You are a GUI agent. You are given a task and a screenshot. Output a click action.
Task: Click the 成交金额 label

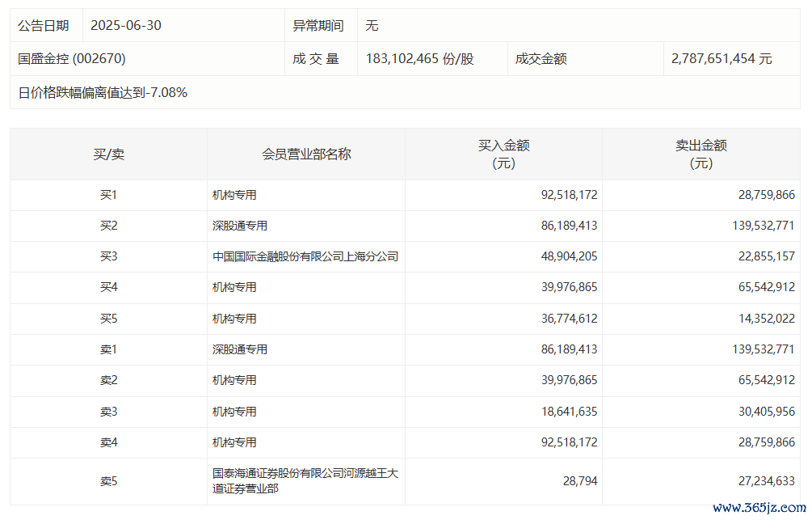tap(541, 58)
